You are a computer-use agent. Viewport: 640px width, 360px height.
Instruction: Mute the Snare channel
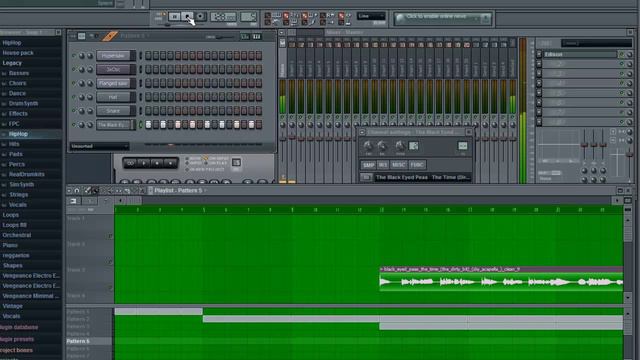click(x=74, y=111)
